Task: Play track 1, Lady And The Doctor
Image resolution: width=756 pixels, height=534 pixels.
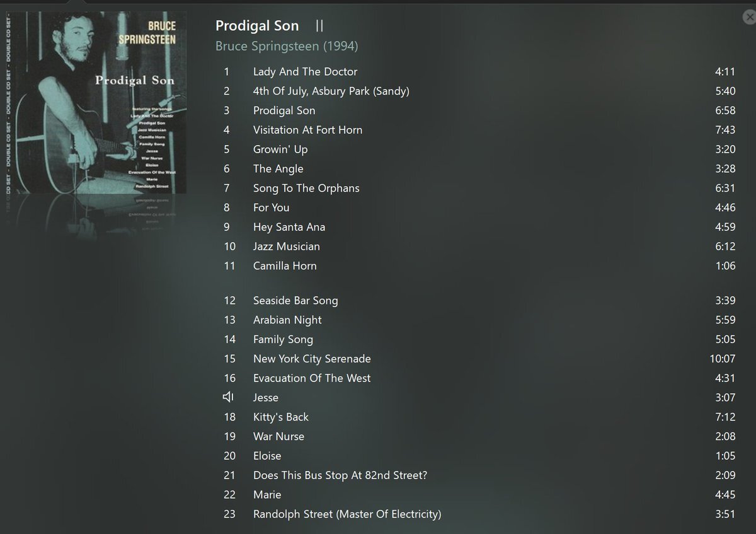Action: coord(479,72)
